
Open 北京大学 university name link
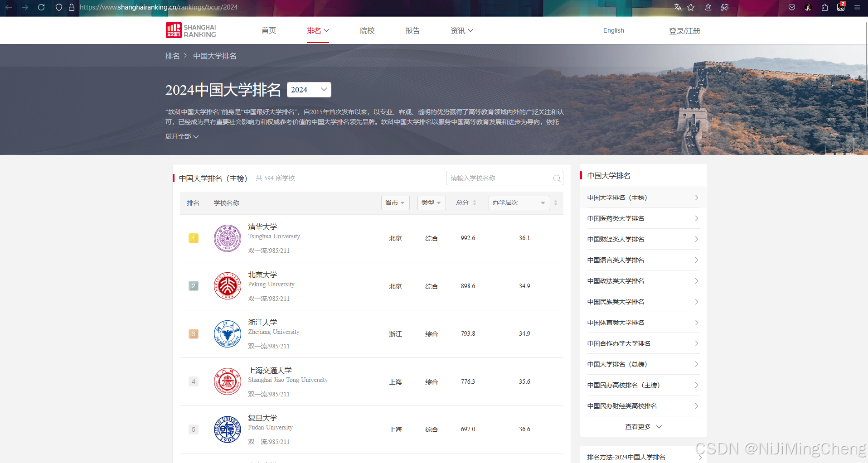(262, 275)
